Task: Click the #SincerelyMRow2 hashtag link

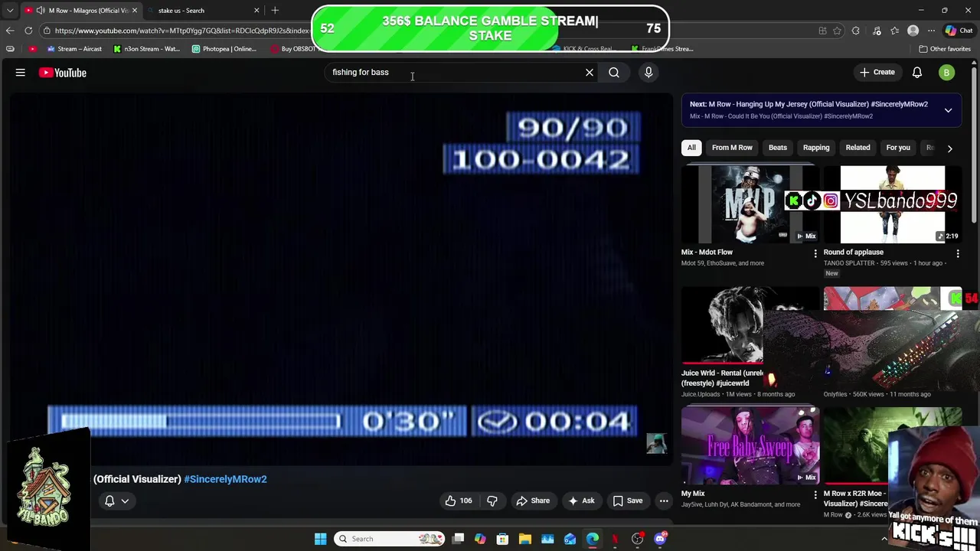Action: 225,479
